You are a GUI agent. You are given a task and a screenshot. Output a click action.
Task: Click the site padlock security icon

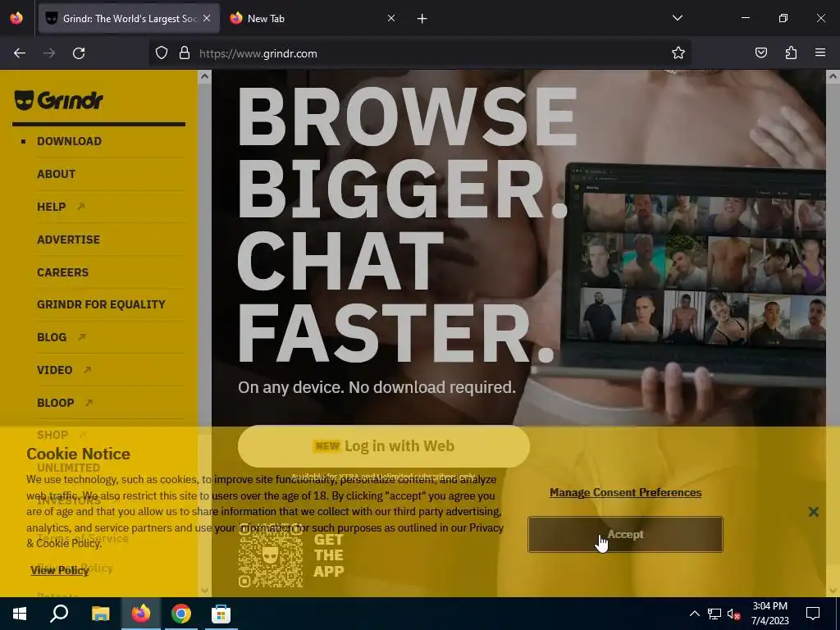coord(185,53)
